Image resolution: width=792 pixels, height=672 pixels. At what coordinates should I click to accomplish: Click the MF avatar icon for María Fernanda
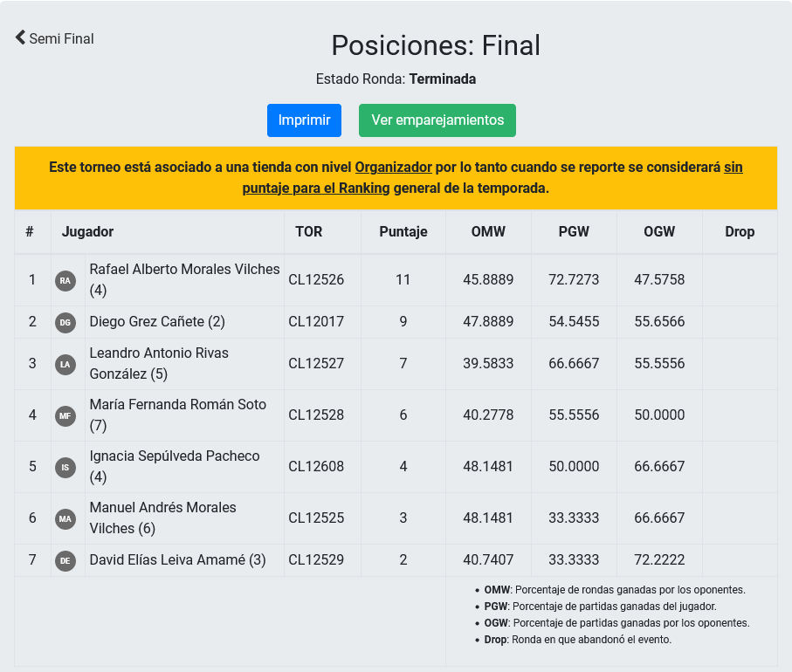pos(65,415)
